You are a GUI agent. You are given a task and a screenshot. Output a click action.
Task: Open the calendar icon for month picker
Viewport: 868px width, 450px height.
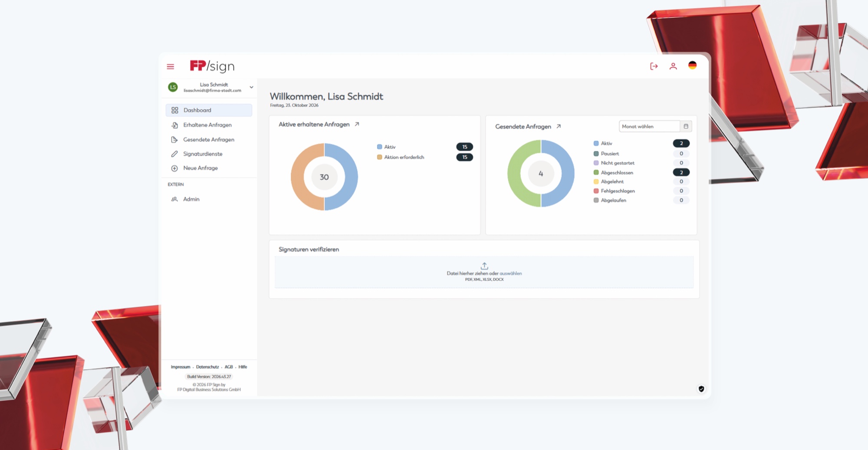[686, 126]
